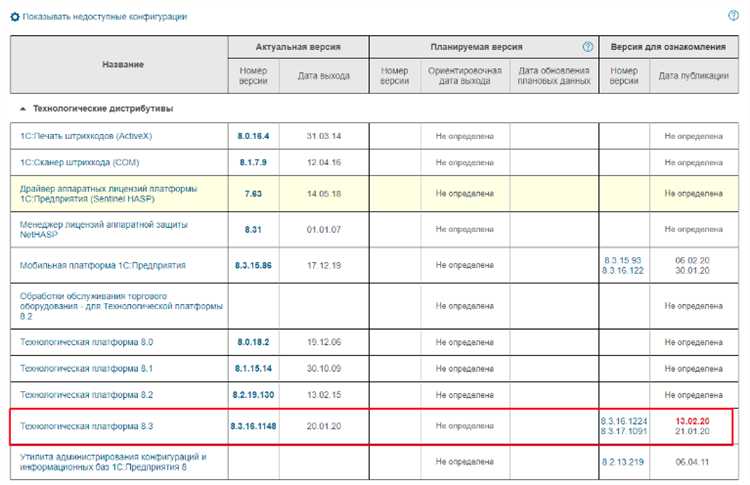Image resolution: width=750 pixels, height=485 pixels.
Task: Click version number 8.31
Action: tap(253, 230)
